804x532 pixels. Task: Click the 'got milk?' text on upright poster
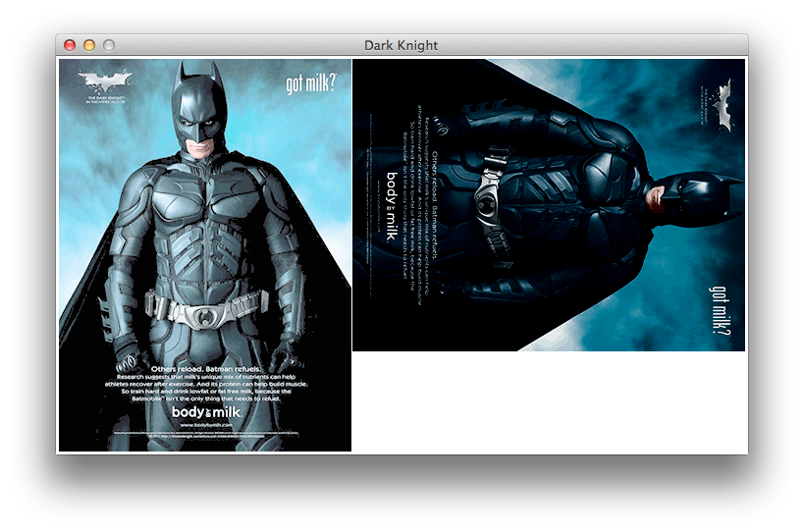311,83
